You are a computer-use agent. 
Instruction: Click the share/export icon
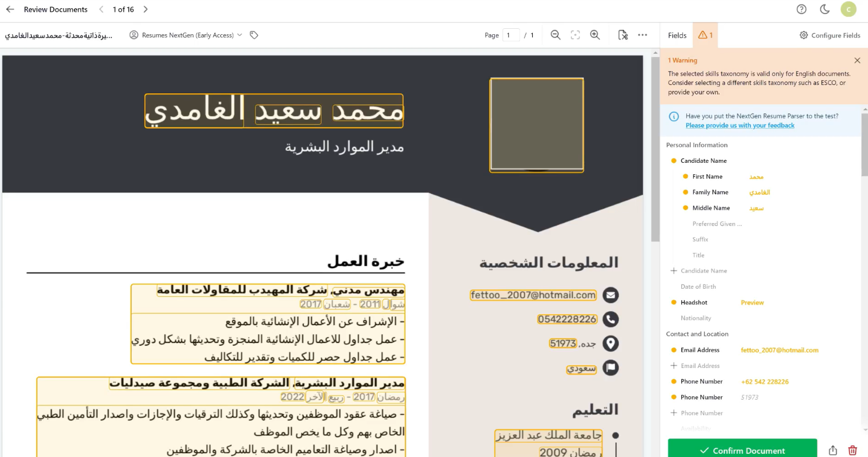(x=833, y=450)
